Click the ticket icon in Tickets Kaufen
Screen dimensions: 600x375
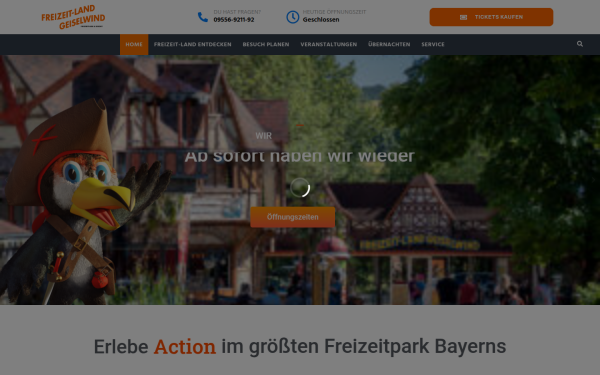pos(463,17)
